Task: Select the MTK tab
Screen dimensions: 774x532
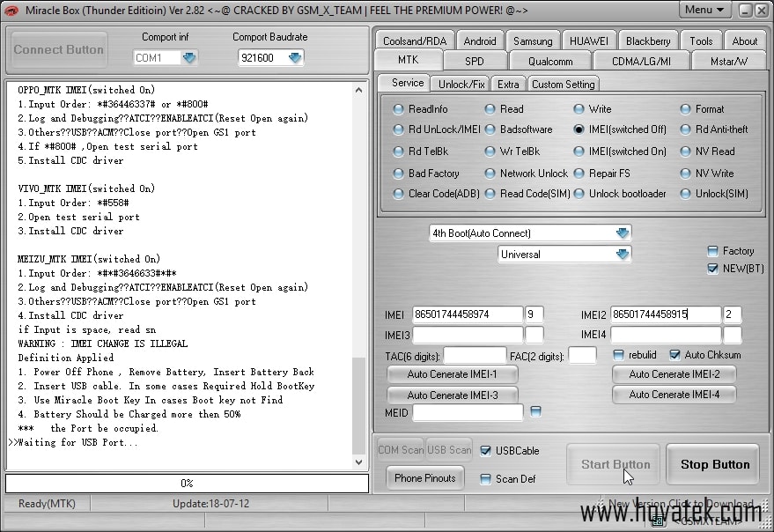Action: pyautogui.click(x=409, y=60)
